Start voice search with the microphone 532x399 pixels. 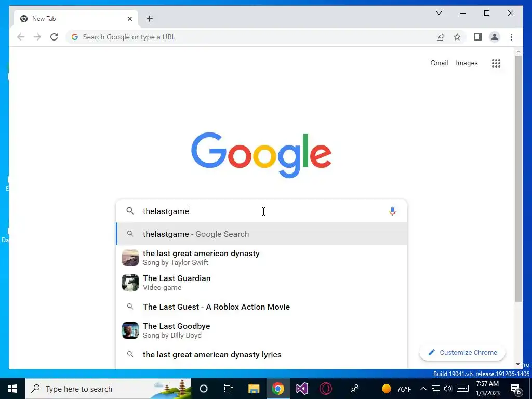pyautogui.click(x=392, y=211)
